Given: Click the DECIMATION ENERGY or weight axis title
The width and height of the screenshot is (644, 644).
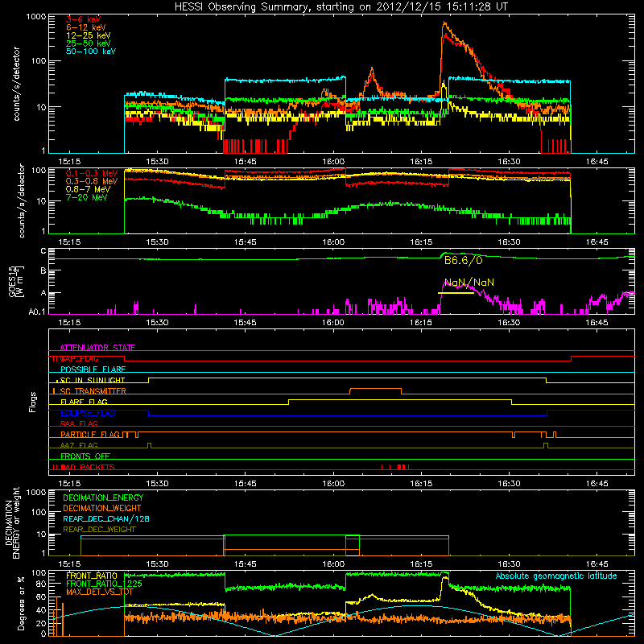Looking at the screenshot, I should (x=12, y=522).
